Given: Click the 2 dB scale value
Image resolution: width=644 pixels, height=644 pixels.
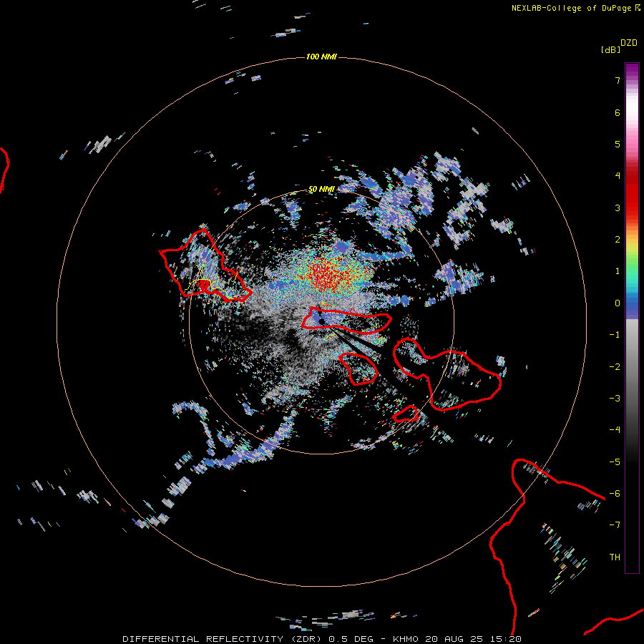Looking at the screenshot, I should click(x=618, y=240).
